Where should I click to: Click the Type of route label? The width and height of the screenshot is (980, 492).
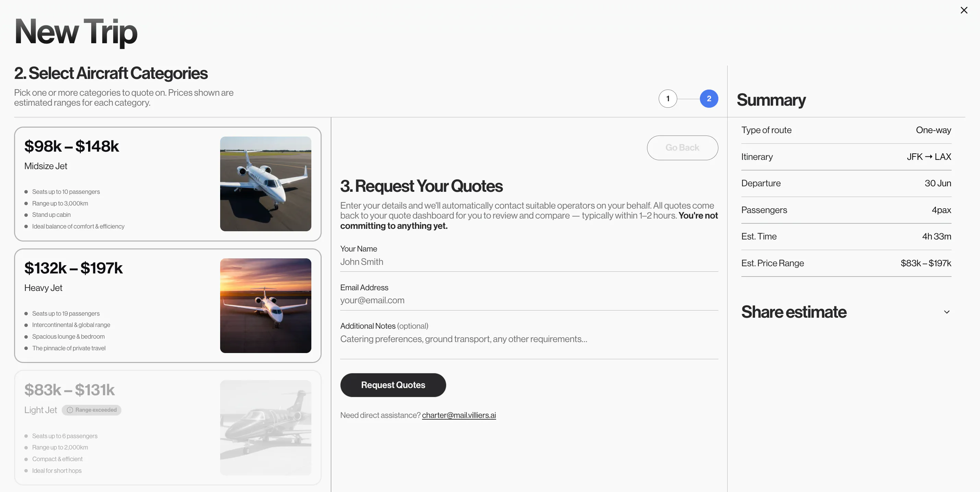click(766, 130)
